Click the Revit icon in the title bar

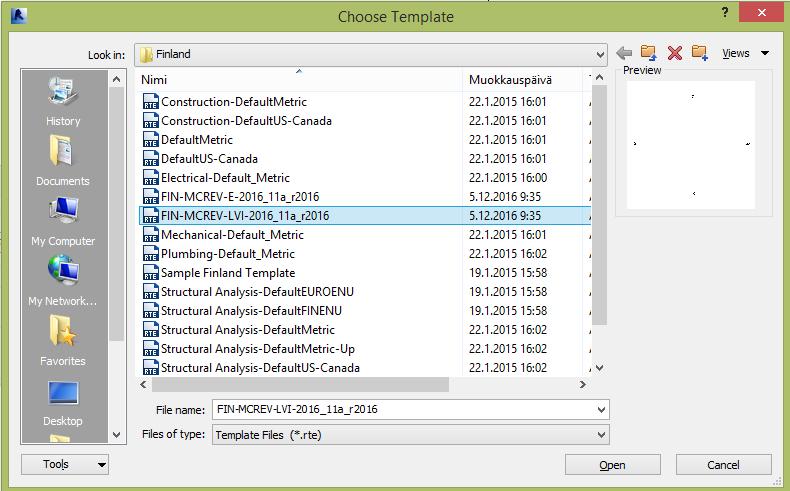[x=19, y=16]
